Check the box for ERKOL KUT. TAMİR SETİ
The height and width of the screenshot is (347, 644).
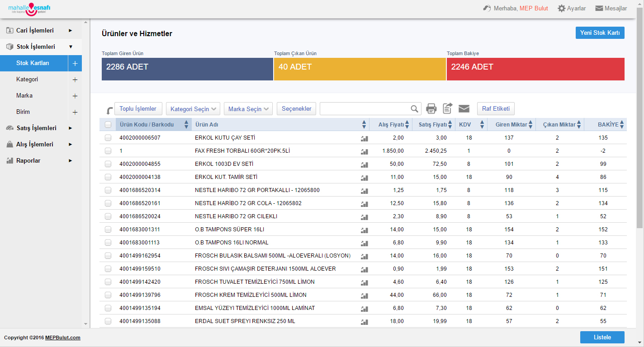coord(108,177)
